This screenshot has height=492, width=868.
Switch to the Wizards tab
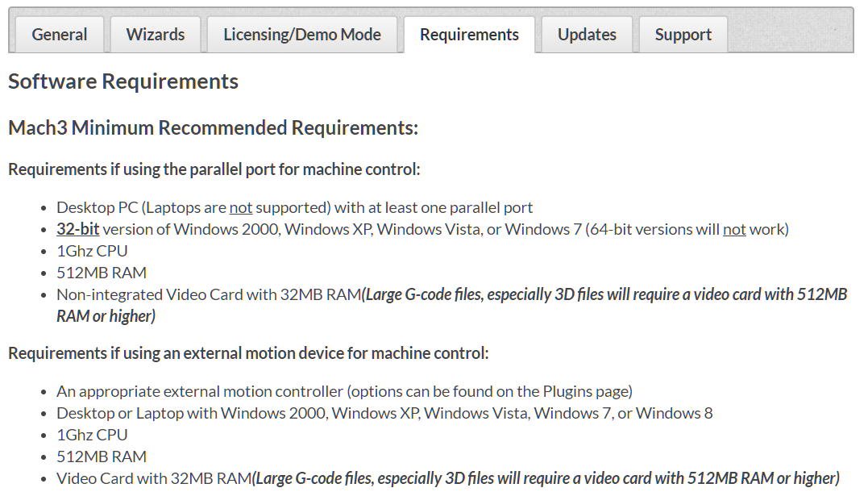(x=156, y=35)
